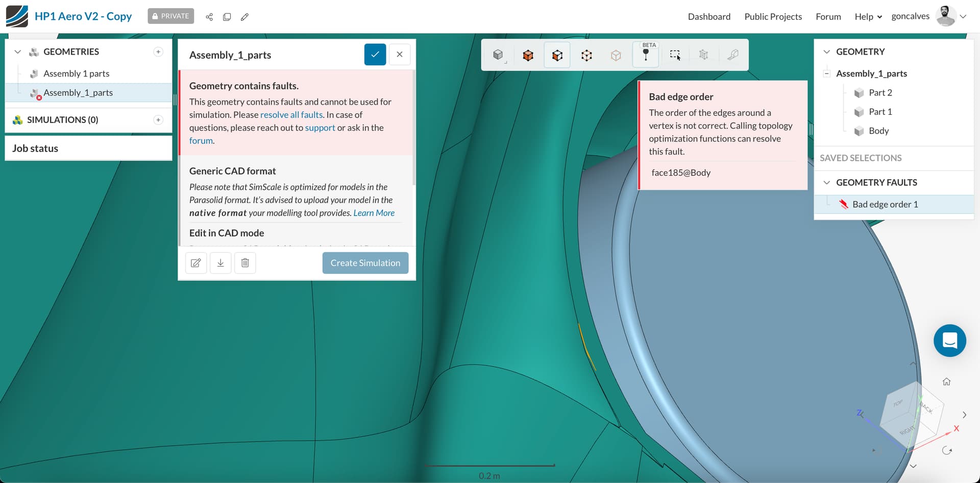Viewport: 980px width, 483px height.
Task: Click the TOP face of orientation cube
Action: coord(898,402)
